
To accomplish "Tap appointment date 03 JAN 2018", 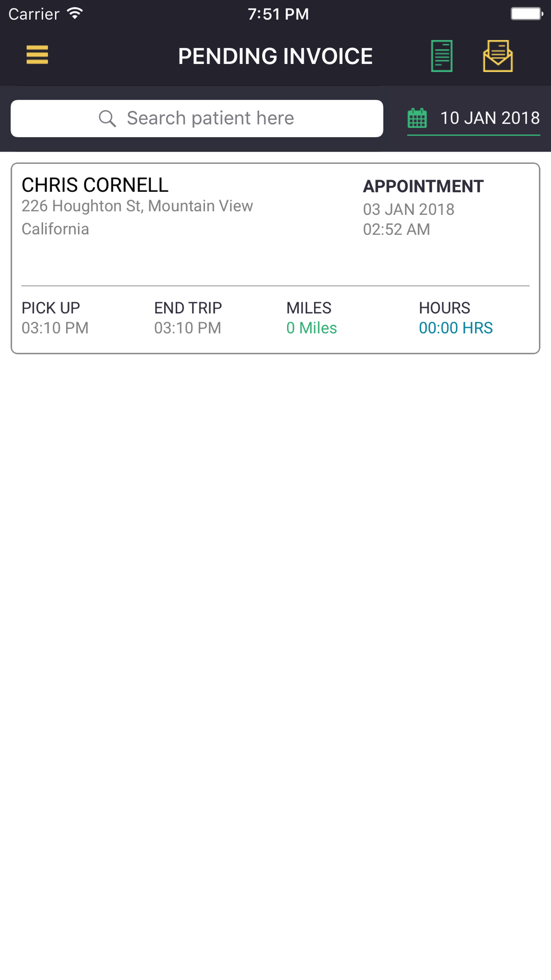I will 408,209.
